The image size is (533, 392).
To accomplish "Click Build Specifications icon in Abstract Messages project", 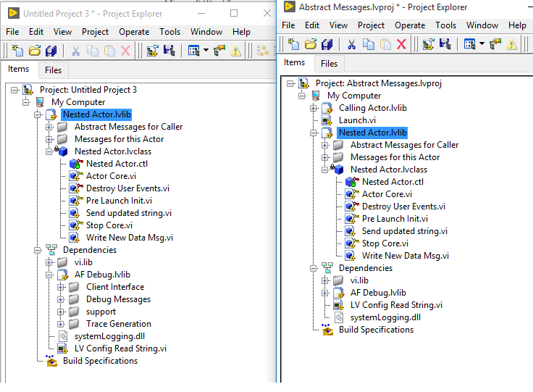I will coord(327,330).
